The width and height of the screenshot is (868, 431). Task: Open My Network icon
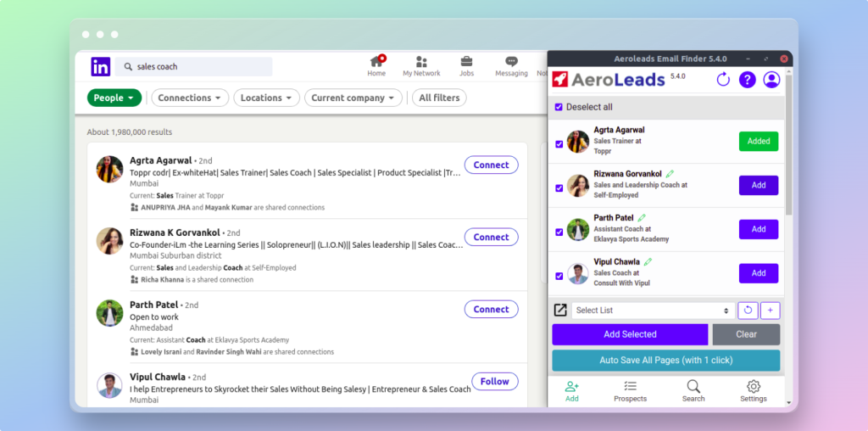click(x=421, y=62)
